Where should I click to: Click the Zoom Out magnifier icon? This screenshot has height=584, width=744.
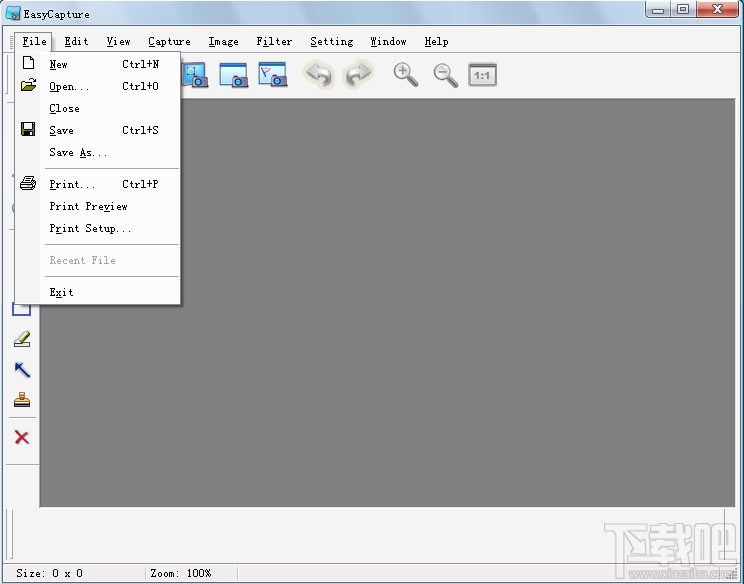click(446, 75)
